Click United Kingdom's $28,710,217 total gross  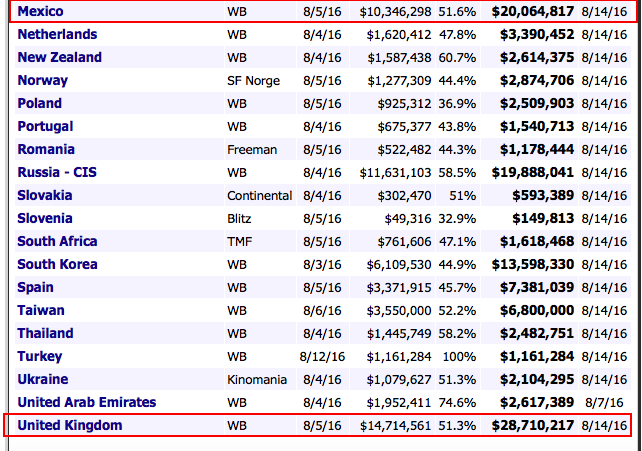[x=532, y=426]
